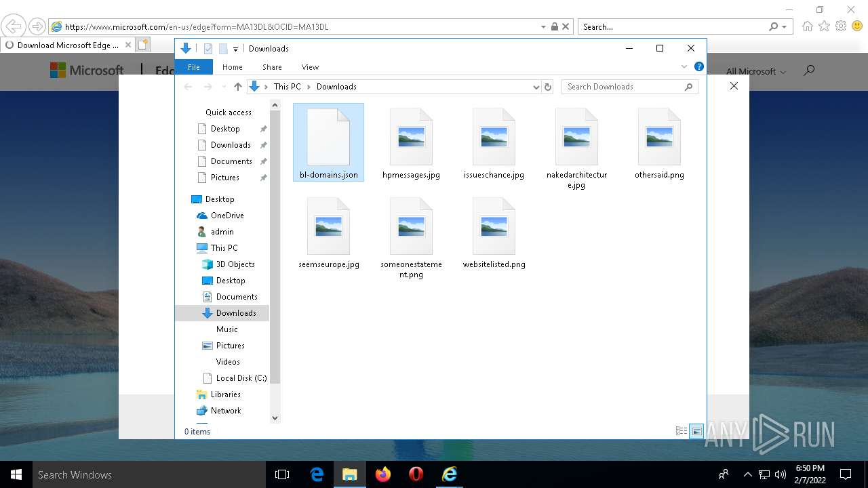The height and width of the screenshot is (488, 868).
Task: Click the navigation pane scroll down arrow
Action: pos(275,418)
